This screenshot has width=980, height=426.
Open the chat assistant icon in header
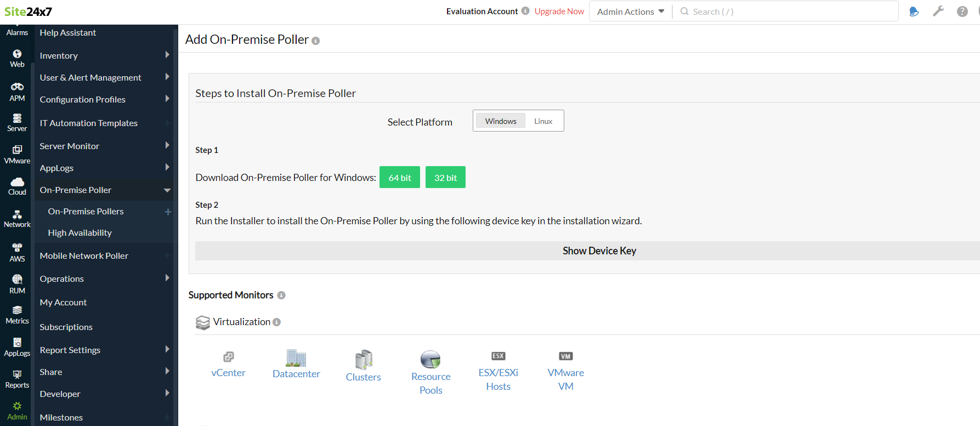pos(914,12)
